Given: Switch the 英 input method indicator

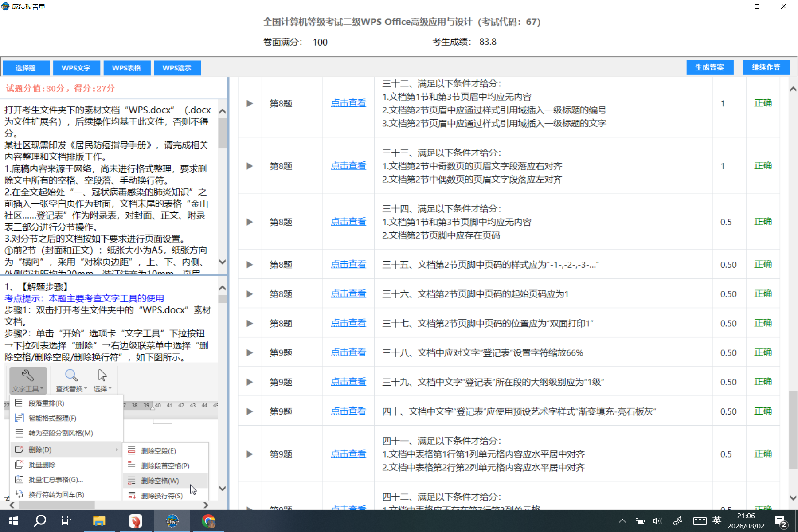Looking at the screenshot, I should tap(717, 520).
